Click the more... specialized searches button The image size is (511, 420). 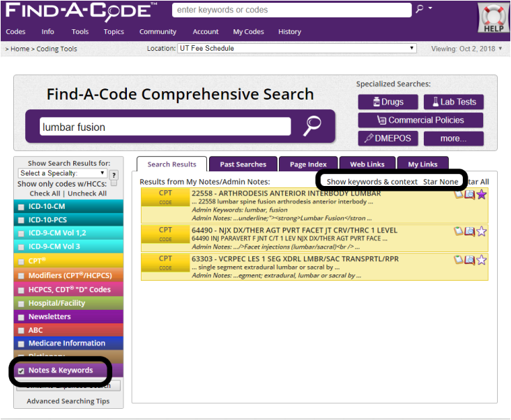pyautogui.click(x=454, y=139)
